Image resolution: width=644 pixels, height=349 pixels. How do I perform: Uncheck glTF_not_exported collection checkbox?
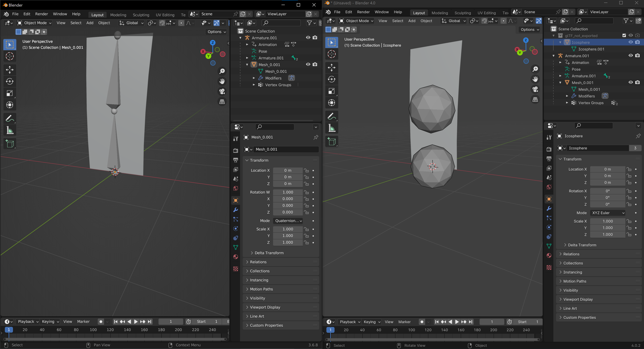(624, 36)
